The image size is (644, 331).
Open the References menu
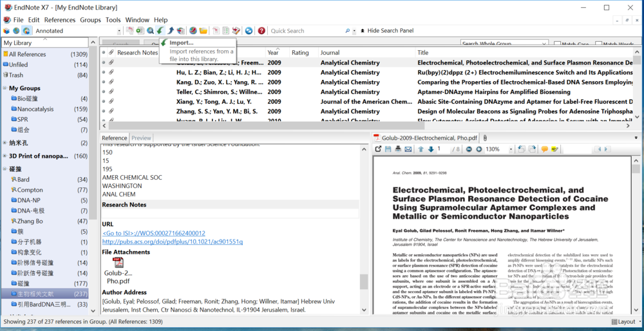pos(60,20)
